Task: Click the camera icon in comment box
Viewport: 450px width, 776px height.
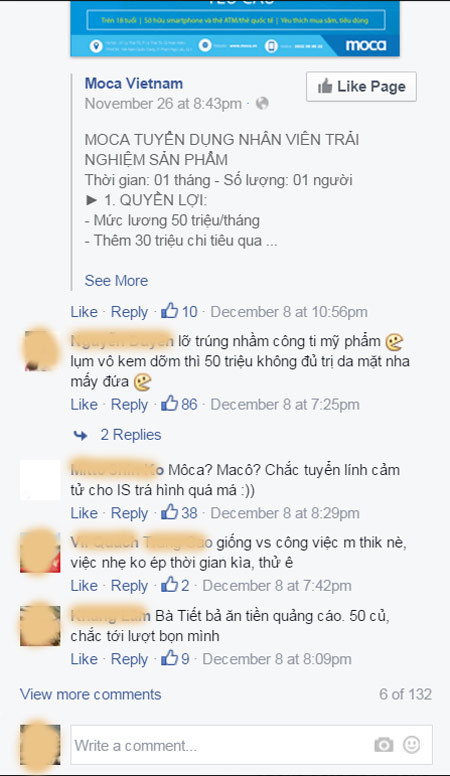Action: 383,745
